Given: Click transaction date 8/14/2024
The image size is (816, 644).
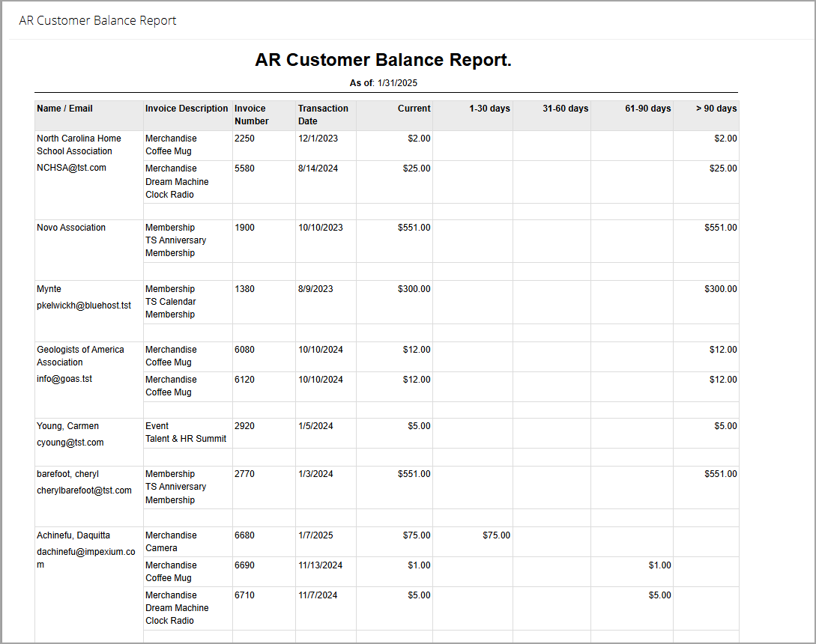Looking at the screenshot, I should tap(318, 168).
